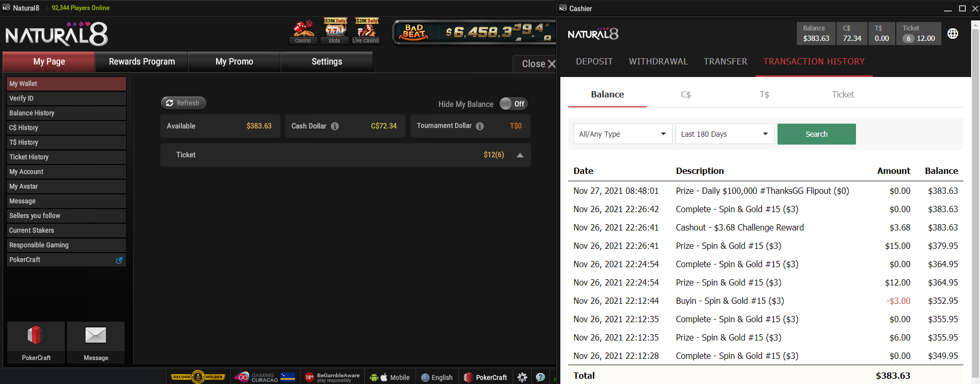Click the Natural8 logo in Cashier
The image size is (980, 384).
pos(593,34)
